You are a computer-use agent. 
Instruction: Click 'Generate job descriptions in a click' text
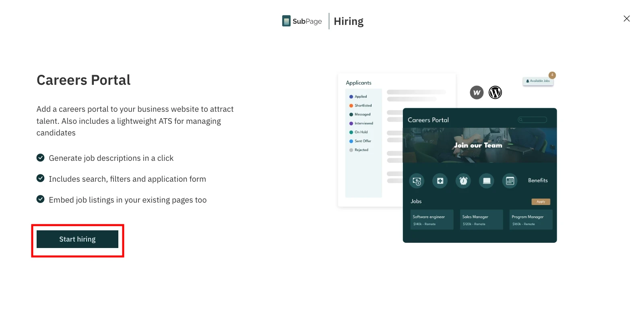pyautogui.click(x=111, y=158)
